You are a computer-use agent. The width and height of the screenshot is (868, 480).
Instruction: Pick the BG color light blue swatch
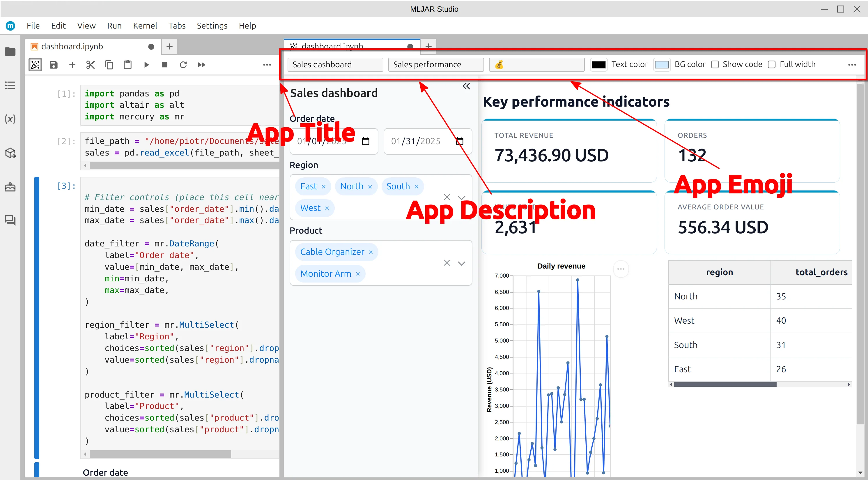click(x=662, y=65)
